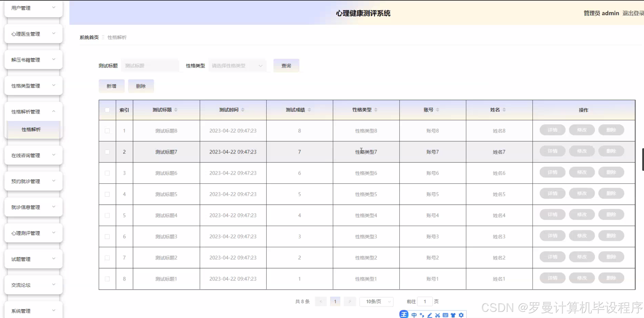644x318 pixels.
Task: Open the 10条/页 page size dropdown
Action: point(376,302)
